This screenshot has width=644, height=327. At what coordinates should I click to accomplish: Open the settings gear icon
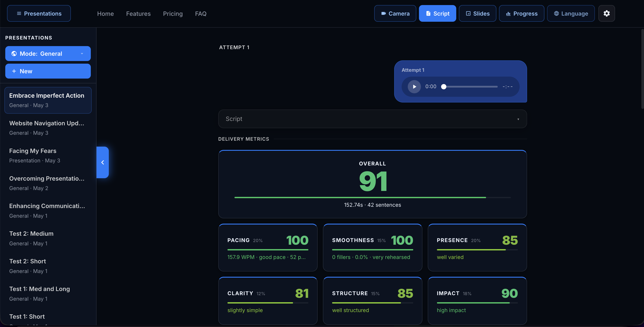(x=606, y=14)
